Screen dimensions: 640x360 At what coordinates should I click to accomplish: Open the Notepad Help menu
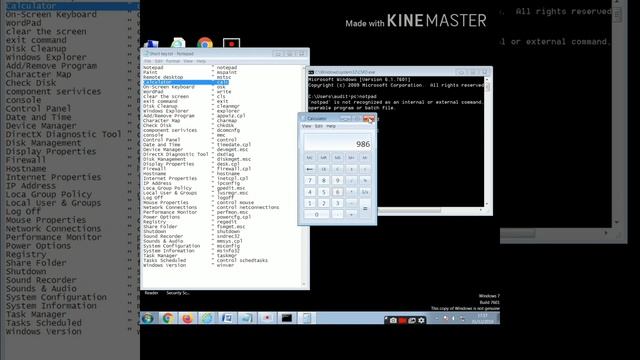point(201,61)
